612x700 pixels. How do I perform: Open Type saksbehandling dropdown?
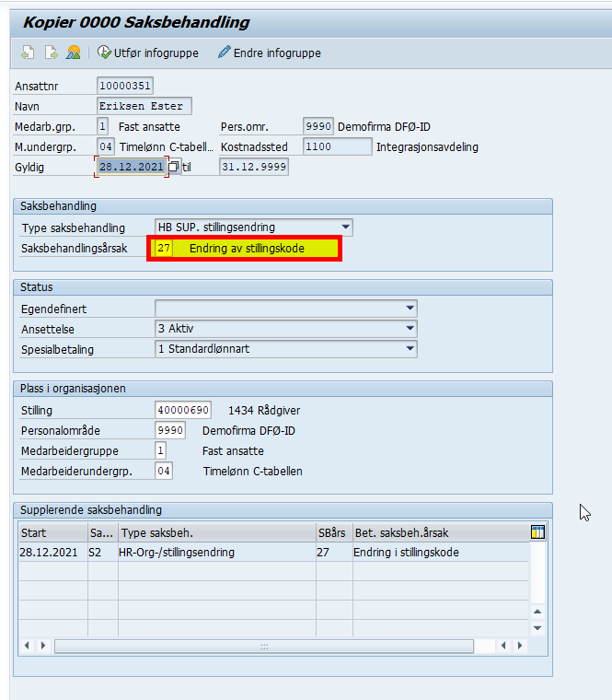pyautogui.click(x=345, y=227)
